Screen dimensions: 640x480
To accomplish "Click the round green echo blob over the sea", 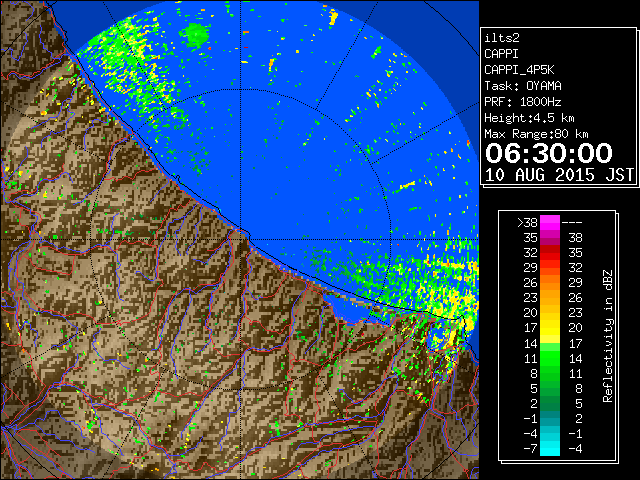I will point(196,34).
